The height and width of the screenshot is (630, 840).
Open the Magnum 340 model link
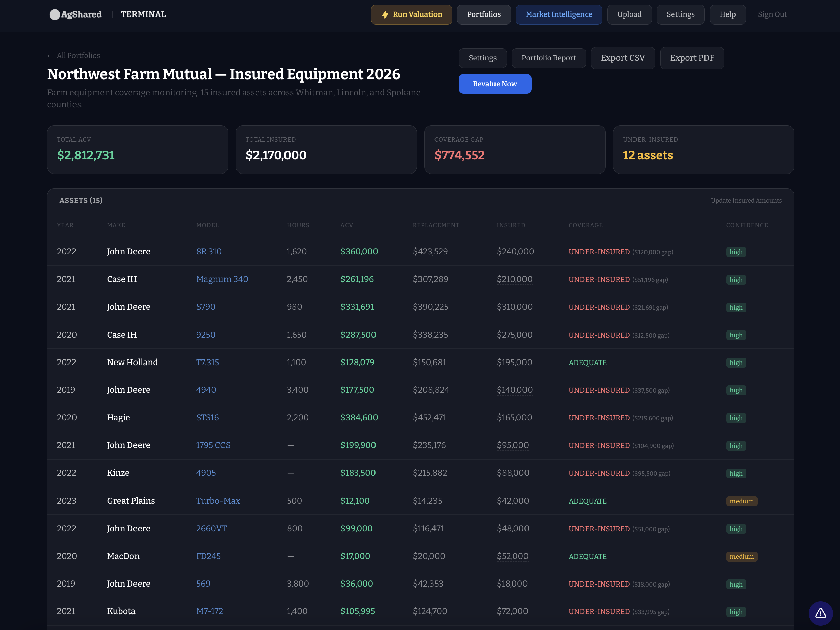coord(222,279)
